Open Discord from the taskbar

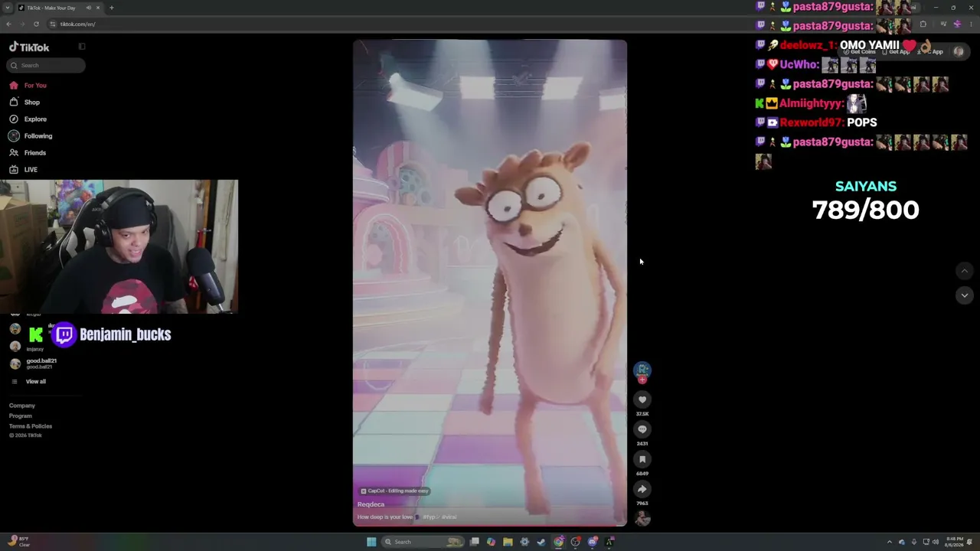coord(593,542)
